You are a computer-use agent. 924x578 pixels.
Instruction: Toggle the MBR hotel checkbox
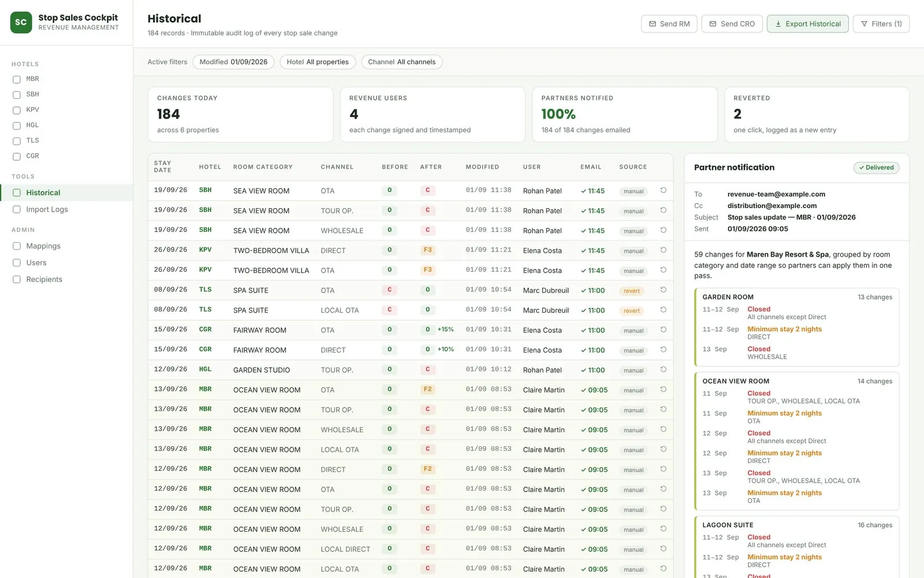point(17,79)
